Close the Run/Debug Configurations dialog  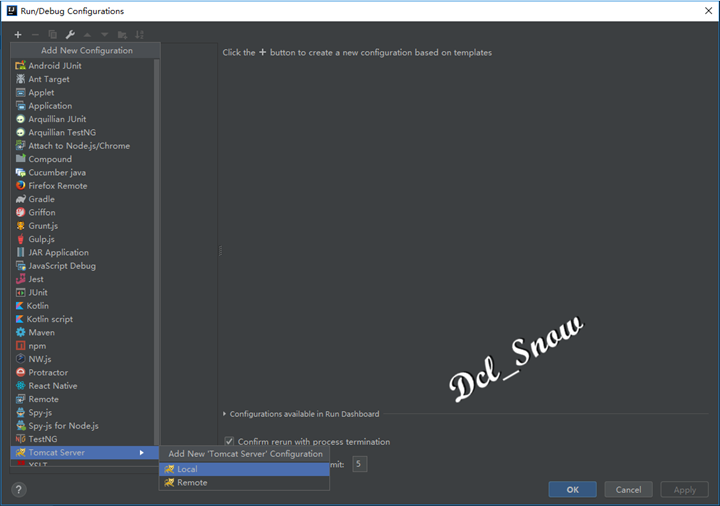coord(709,11)
